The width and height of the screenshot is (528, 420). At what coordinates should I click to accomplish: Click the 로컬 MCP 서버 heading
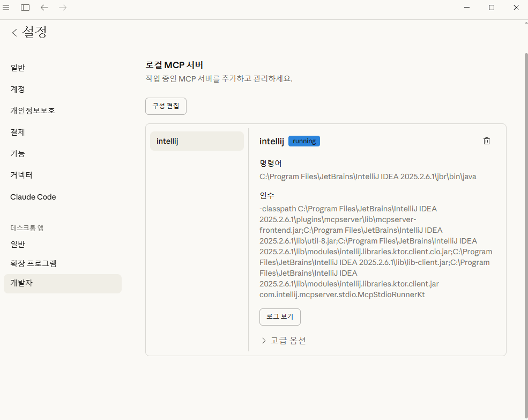coord(174,65)
